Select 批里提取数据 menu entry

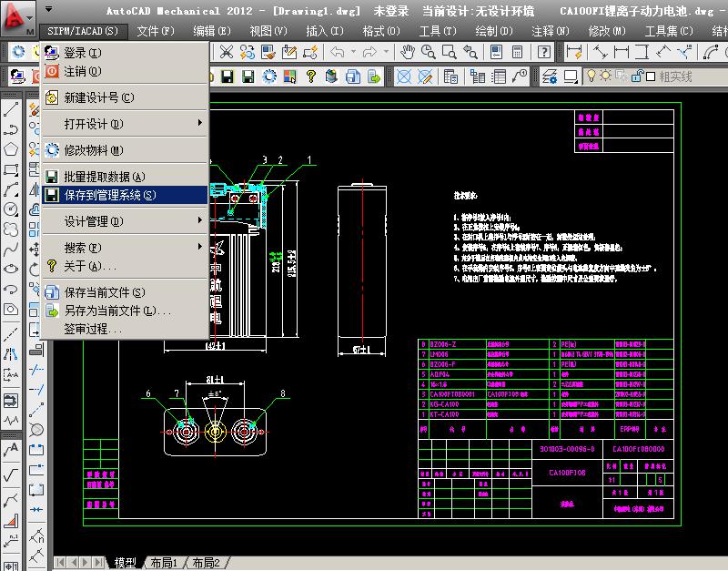[125, 177]
